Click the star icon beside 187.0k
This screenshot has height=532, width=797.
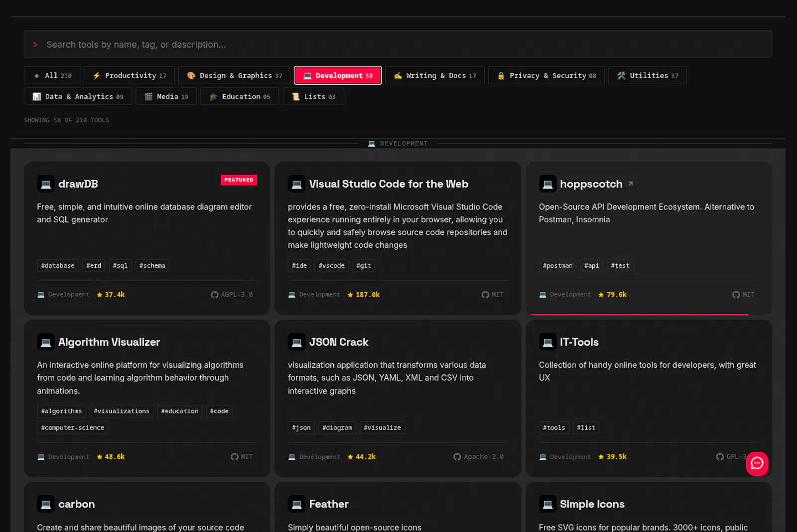coord(350,295)
